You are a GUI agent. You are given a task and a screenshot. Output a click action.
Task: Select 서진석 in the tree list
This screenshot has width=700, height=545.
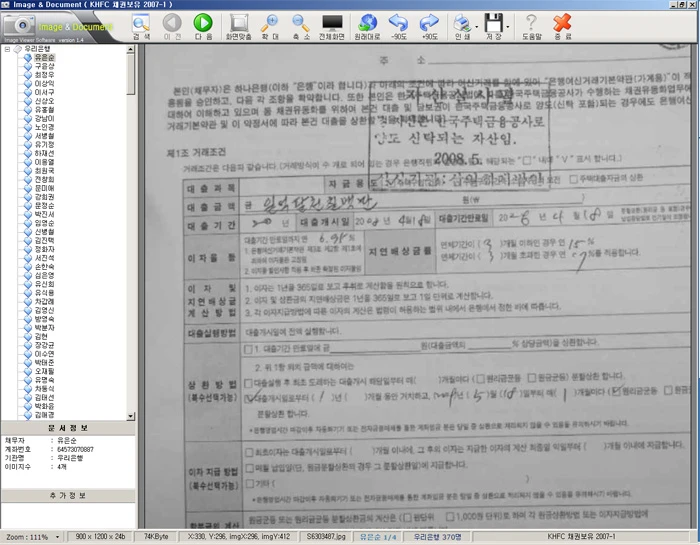click(x=45, y=258)
